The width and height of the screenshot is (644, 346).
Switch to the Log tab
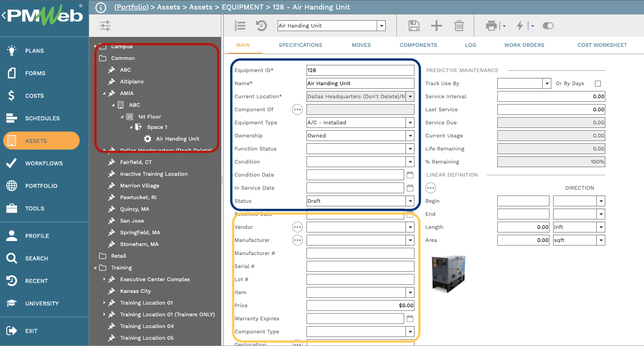point(471,45)
